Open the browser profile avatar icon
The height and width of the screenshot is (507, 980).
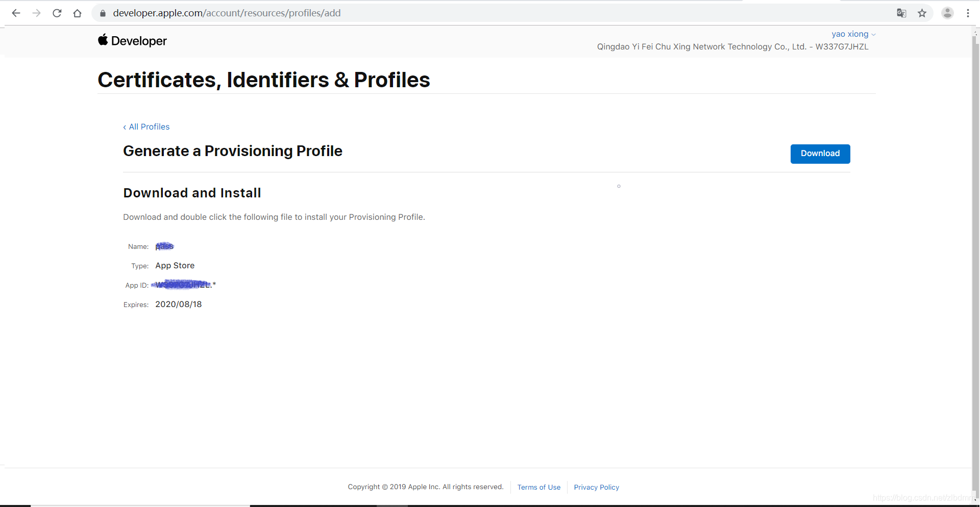[x=947, y=13]
